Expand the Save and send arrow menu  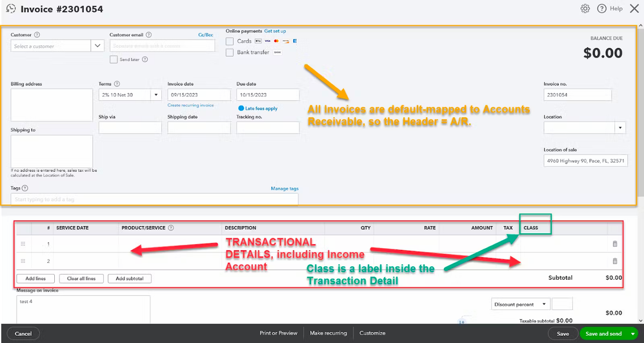(x=633, y=333)
